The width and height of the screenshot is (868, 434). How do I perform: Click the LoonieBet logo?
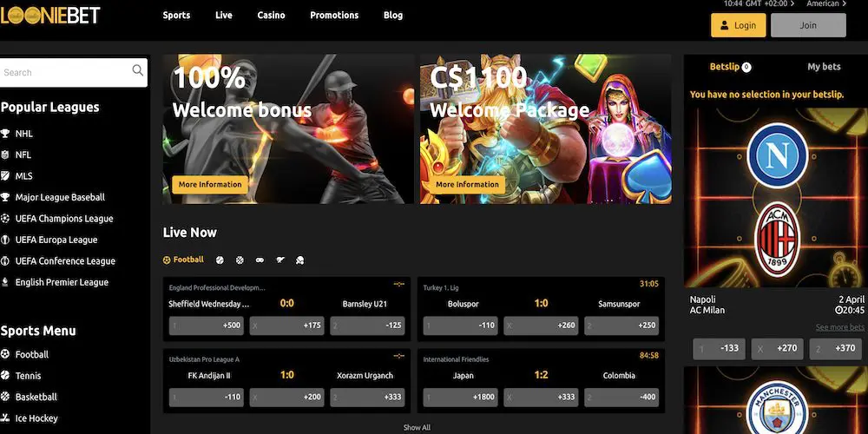point(49,15)
